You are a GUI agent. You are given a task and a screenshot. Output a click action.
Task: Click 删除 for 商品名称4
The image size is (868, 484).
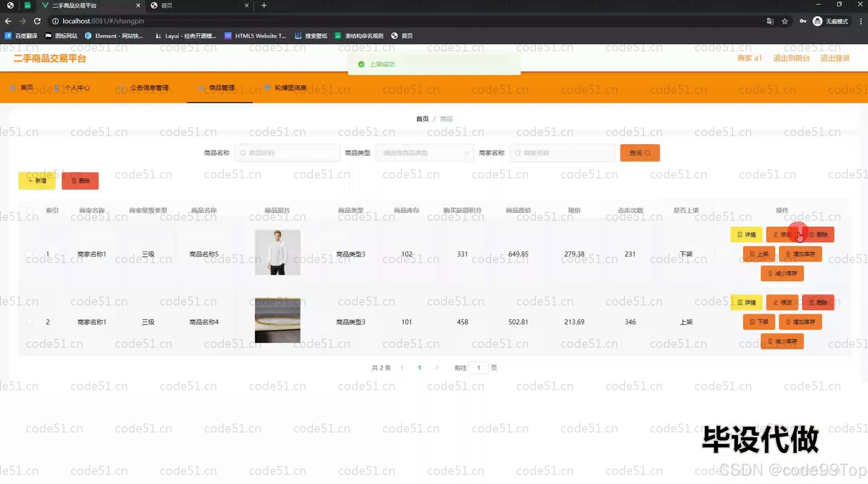pyautogui.click(x=818, y=302)
